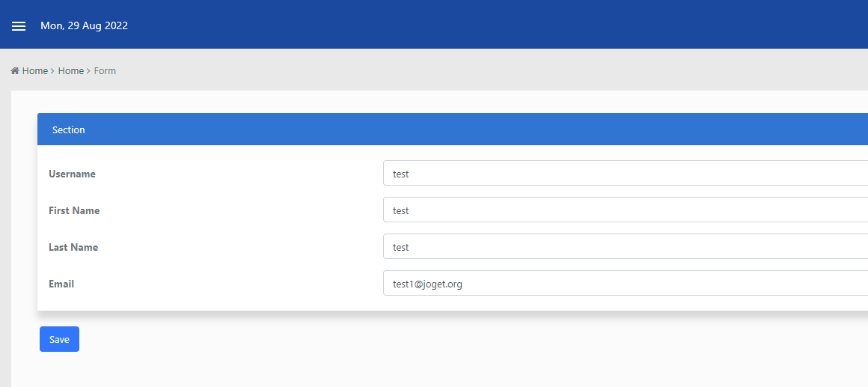Click the house icon in the breadcrumb
This screenshot has height=387, width=868.
(15, 71)
